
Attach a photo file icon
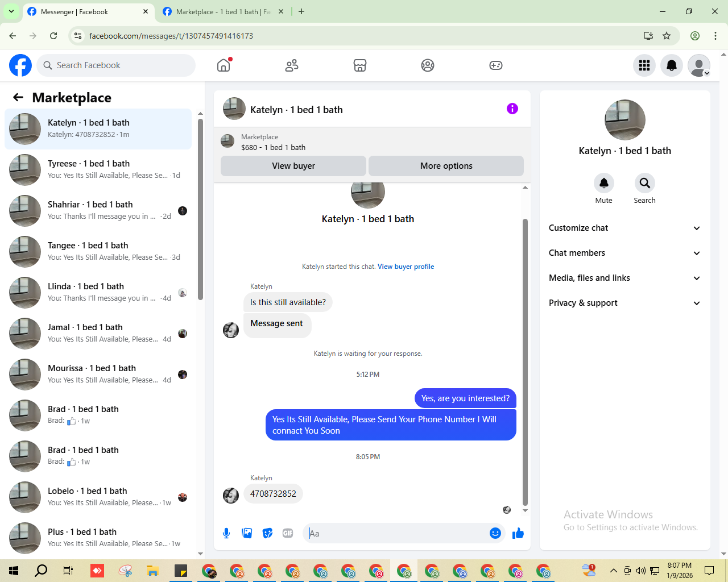tap(247, 533)
